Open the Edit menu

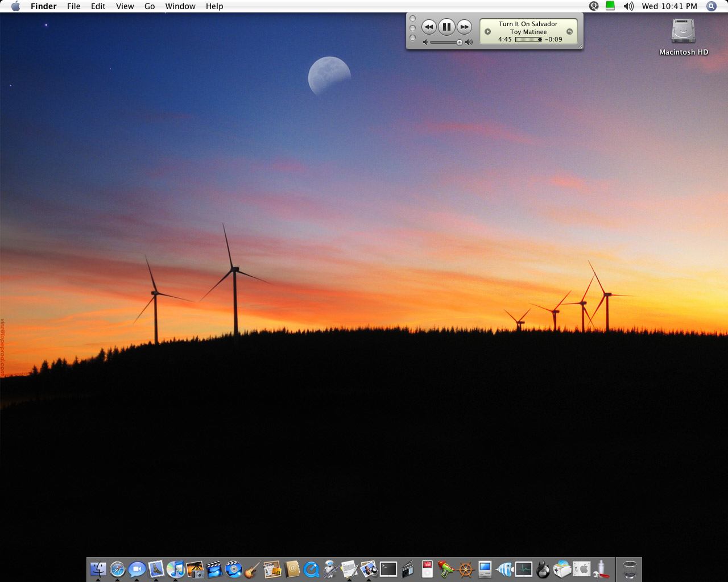click(x=98, y=6)
